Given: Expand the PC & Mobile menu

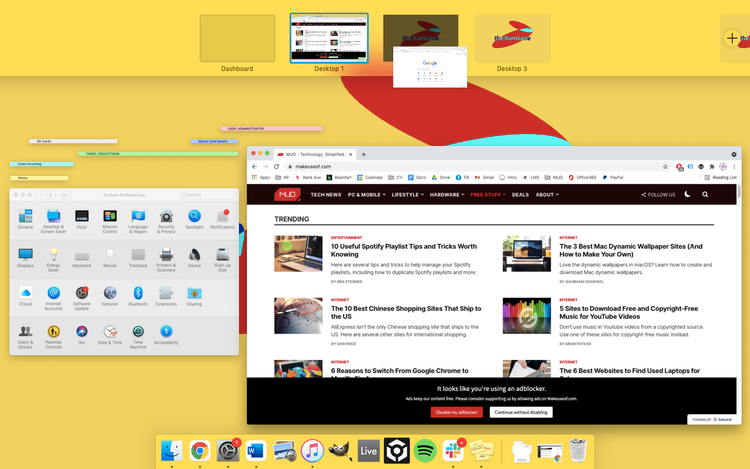Looking at the screenshot, I should (366, 195).
